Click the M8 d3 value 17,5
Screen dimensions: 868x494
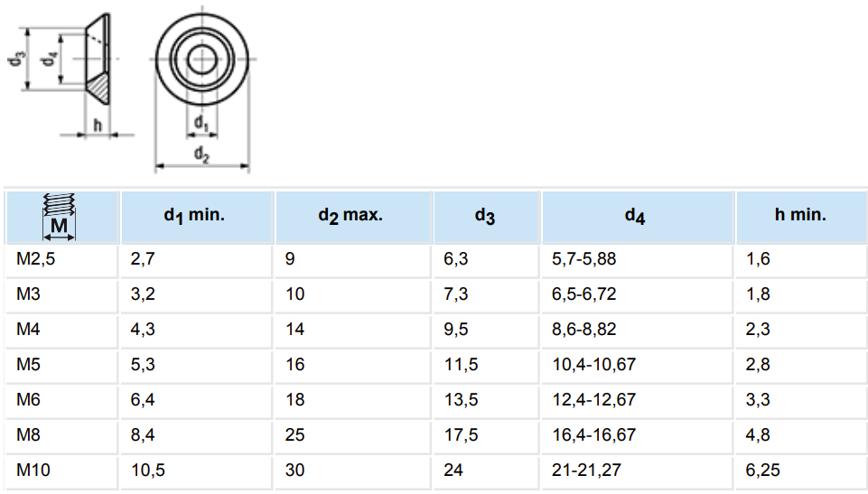[x=462, y=434]
